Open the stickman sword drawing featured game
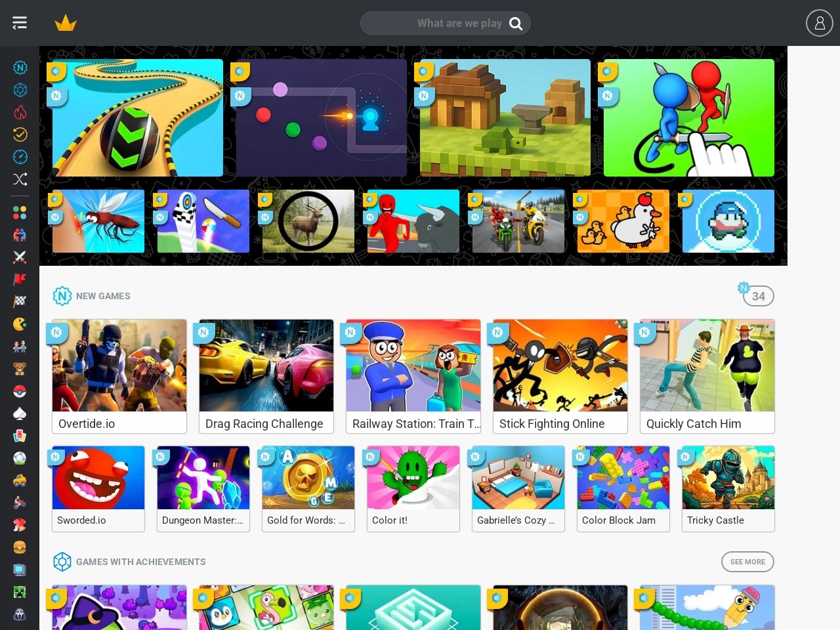Screen dimensions: 840x630 [x=689, y=118]
